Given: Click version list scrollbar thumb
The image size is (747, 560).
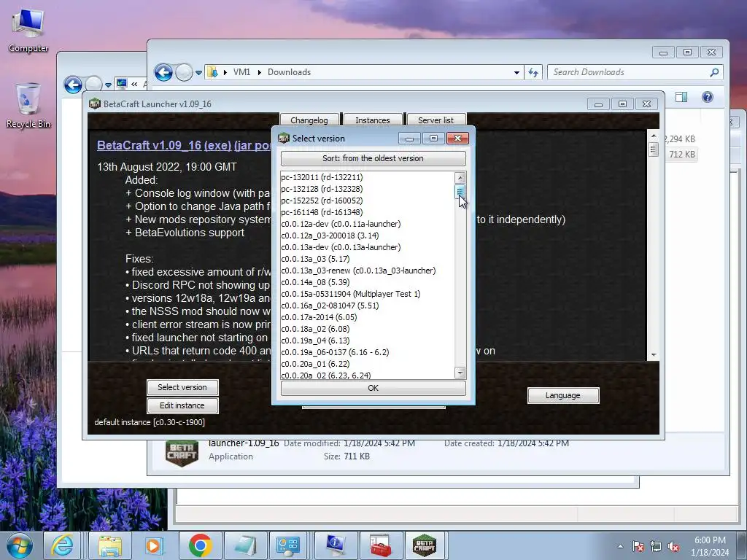Looking at the screenshot, I should click(460, 192).
